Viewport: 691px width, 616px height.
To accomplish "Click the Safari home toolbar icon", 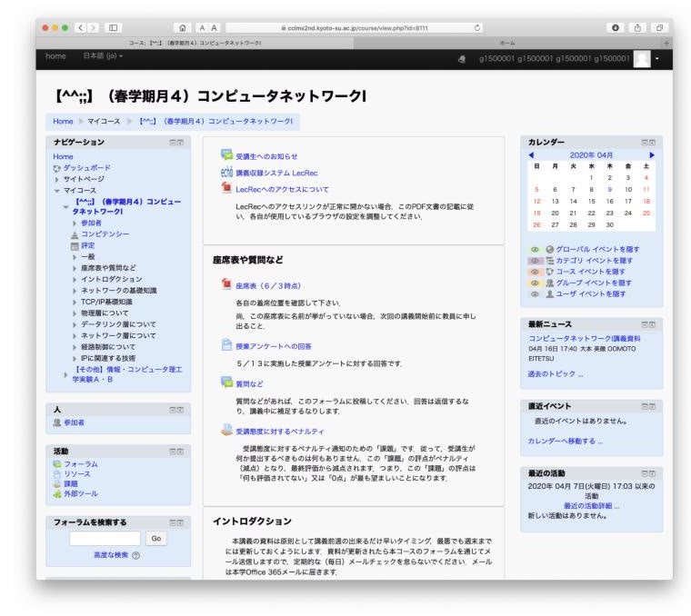I will tap(183, 28).
